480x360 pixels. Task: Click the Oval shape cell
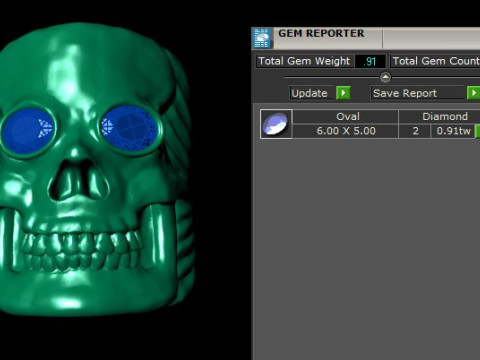click(x=345, y=117)
